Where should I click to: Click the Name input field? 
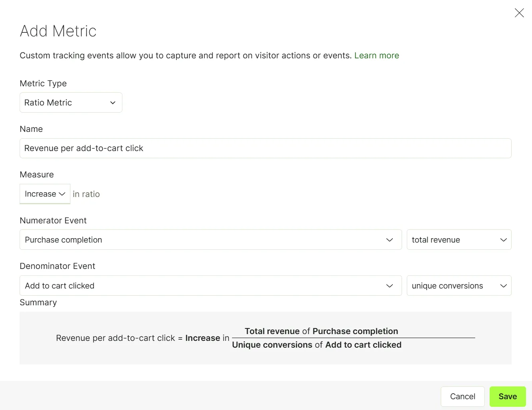click(266, 148)
